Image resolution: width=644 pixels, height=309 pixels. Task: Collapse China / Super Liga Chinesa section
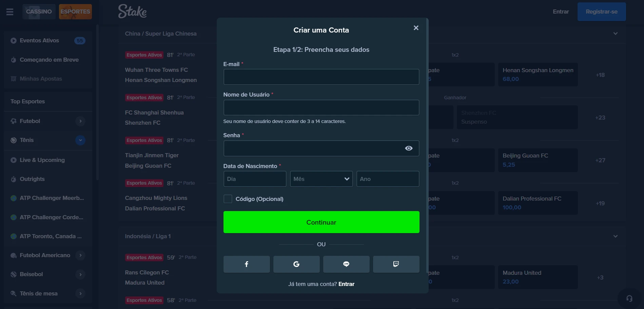point(615,34)
